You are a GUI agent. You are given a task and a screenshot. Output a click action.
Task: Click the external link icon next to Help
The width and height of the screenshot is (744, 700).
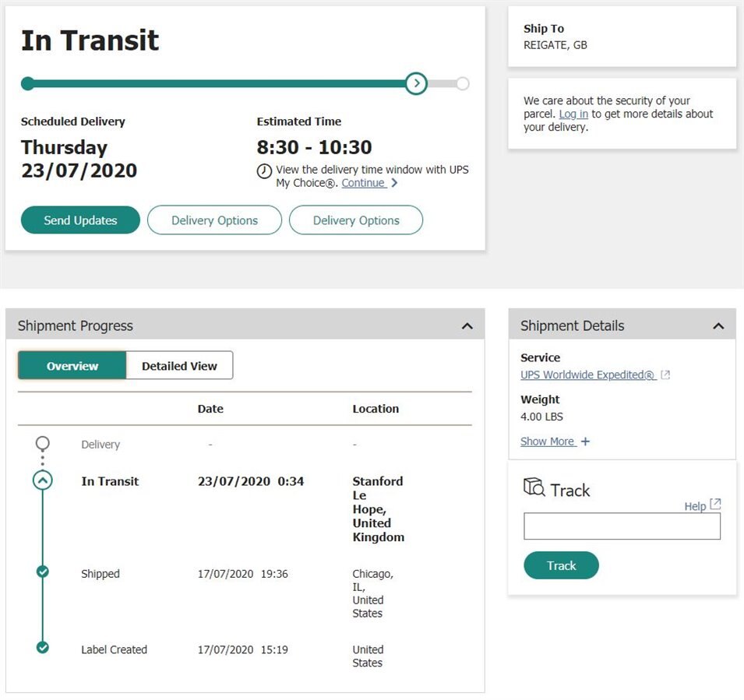click(x=716, y=505)
